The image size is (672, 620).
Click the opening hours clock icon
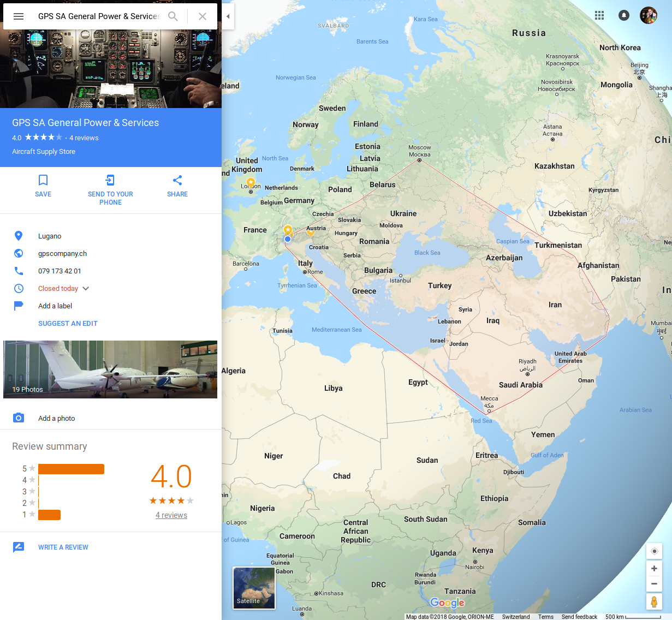point(19,288)
